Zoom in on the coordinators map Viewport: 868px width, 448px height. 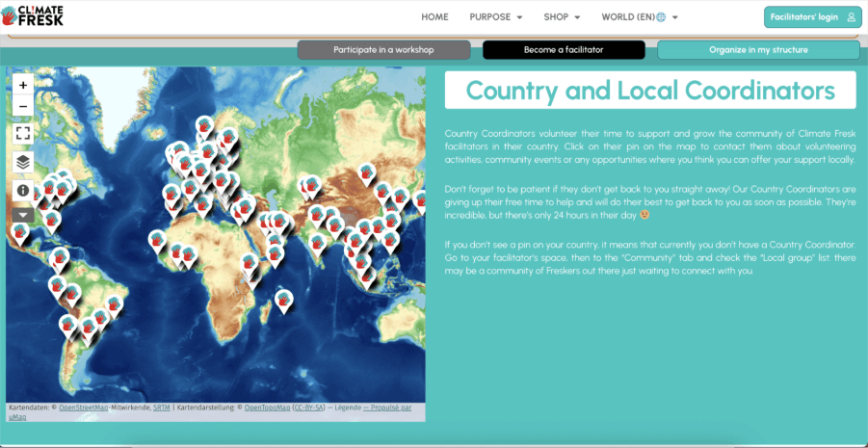[23, 86]
